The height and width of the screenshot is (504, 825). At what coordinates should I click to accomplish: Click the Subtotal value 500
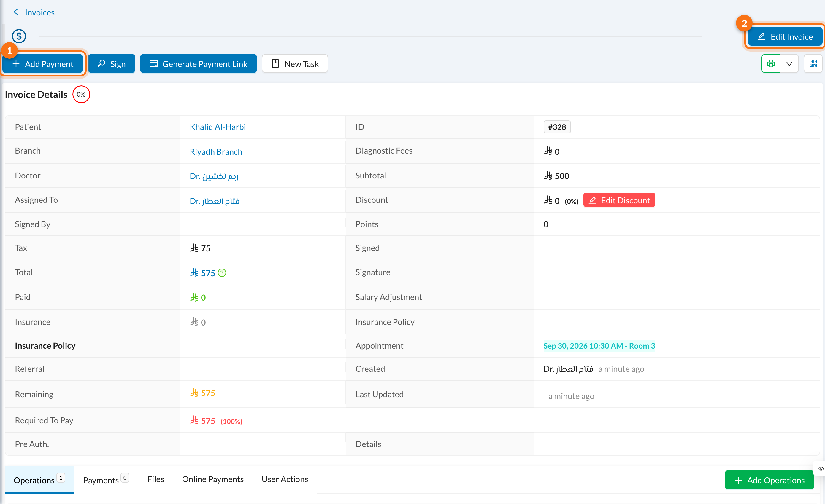(556, 176)
